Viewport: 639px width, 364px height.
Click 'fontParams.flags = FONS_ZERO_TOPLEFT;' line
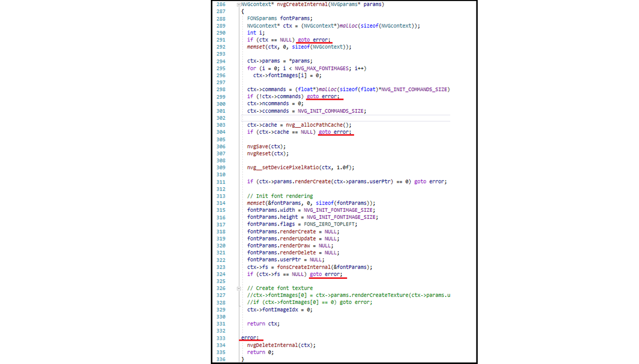pos(302,224)
